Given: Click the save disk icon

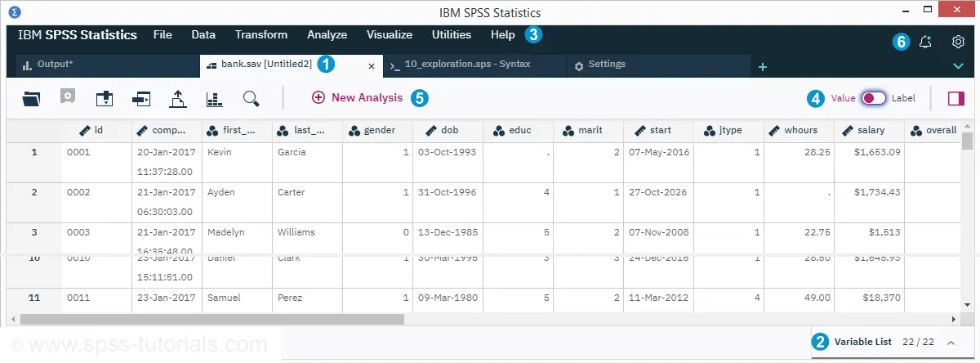Looking at the screenshot, I should tap(68, 97).
